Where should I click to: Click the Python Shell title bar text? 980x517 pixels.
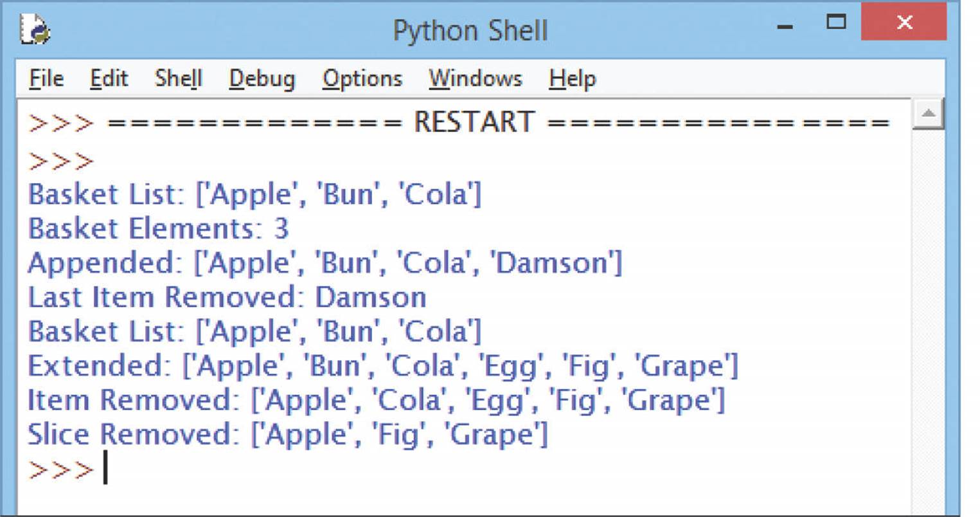470,31
